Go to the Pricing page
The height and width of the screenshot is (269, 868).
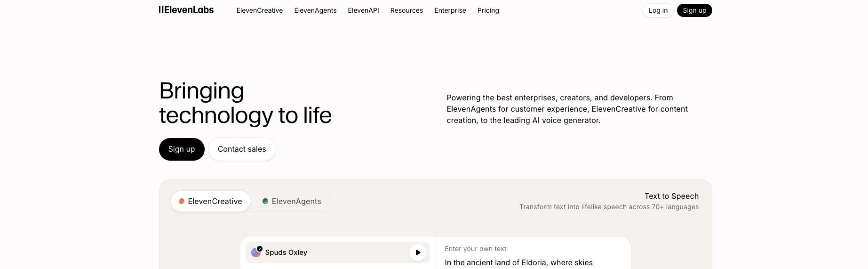click(488, 10)
